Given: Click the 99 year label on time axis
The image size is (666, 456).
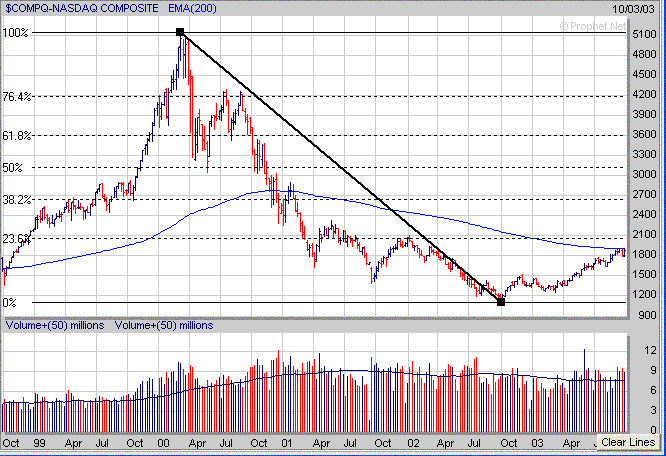Looking at the screenshot, I should click(39, 443).
